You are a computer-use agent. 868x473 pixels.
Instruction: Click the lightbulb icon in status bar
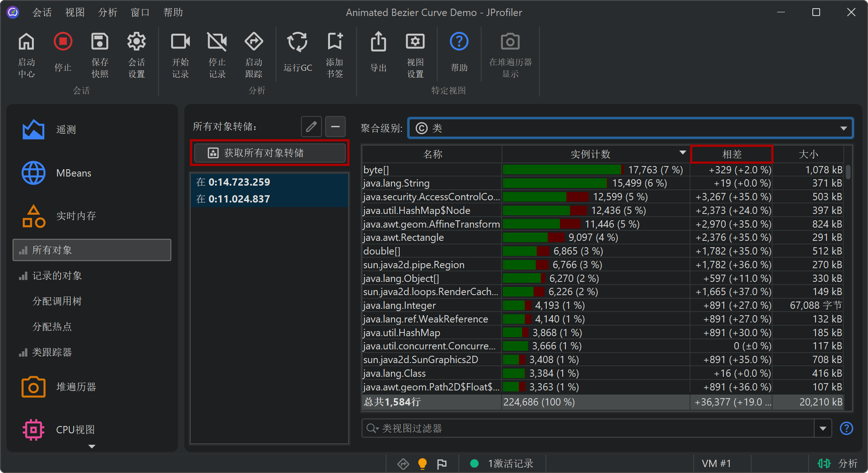pyautogui.click(x=423, y=464)
